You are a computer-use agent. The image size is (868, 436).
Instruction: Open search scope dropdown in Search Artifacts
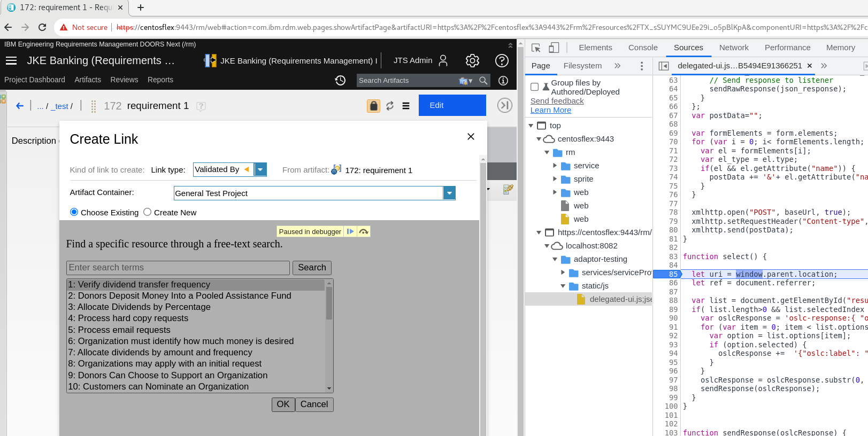tap(466, 81)
